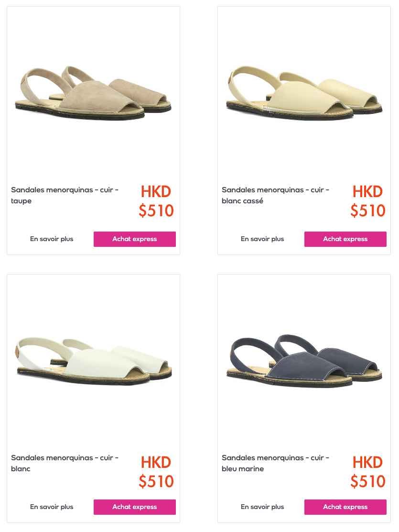Open the blanc cassé sandals product image

point(304,93)
